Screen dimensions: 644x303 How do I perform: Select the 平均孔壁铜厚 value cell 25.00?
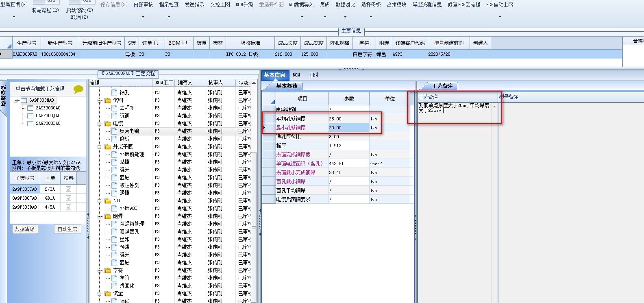pyautogui.click(x=349, y=119)
